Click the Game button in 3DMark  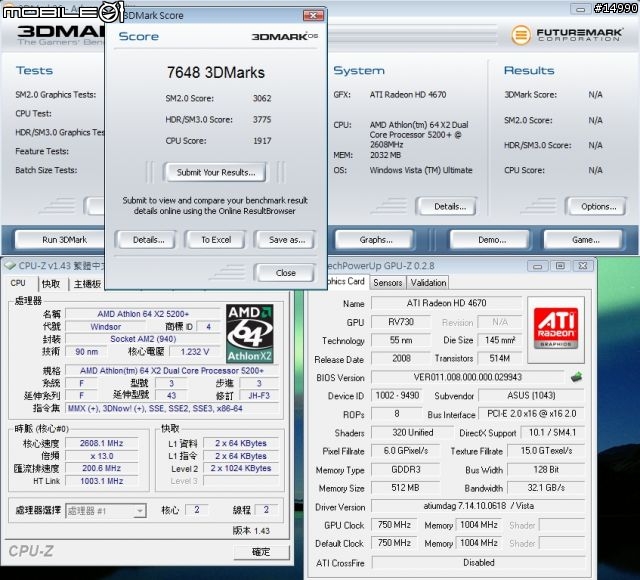(585, 240)
